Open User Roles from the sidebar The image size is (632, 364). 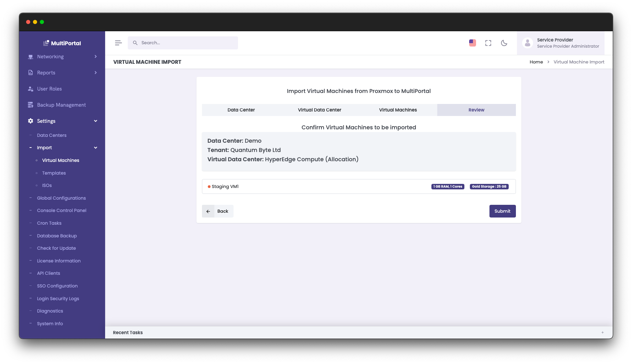pos(49,89)
